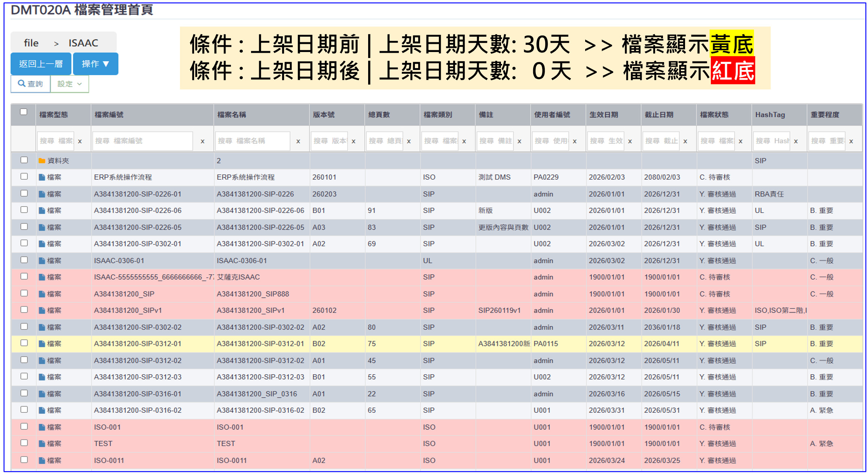Select checkbox for A3841381200-SIP-0226-06 row
Image resolution: width=868 pixels, height=473 pixels.
tap(24, 210)
